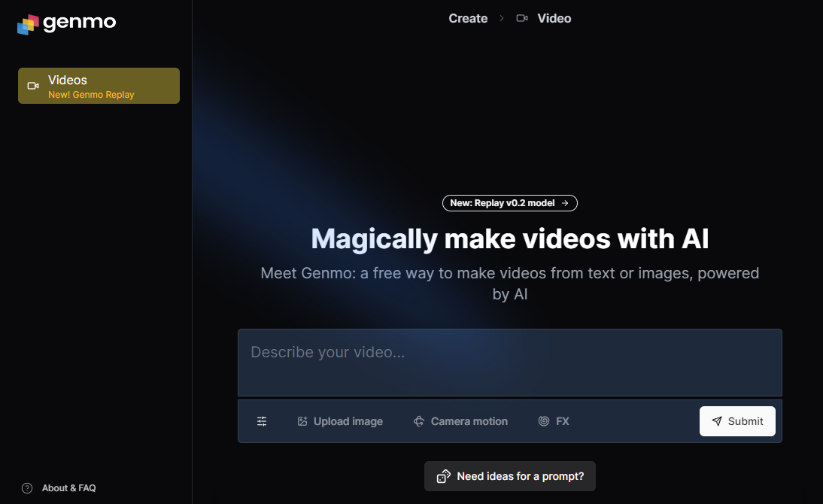Click the dice icon for prompt ideas
The width and height of the screenshot is (823, 504).
pos(444,476)
